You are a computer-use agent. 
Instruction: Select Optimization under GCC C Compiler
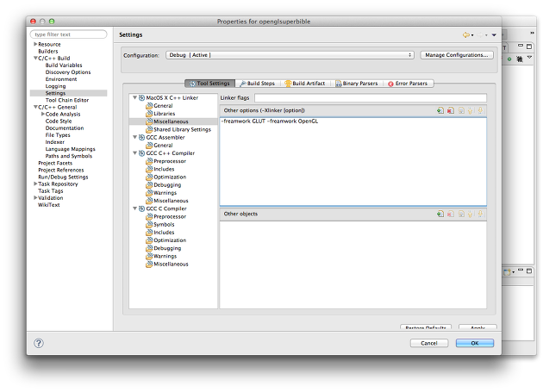(170, 240)
